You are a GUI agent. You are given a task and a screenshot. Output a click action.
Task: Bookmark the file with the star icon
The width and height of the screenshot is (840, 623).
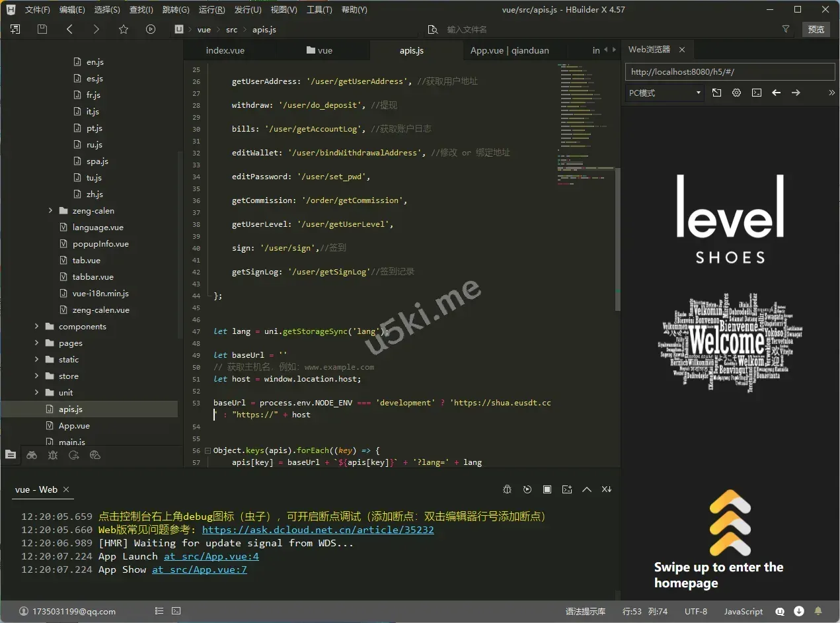(124, 29)
